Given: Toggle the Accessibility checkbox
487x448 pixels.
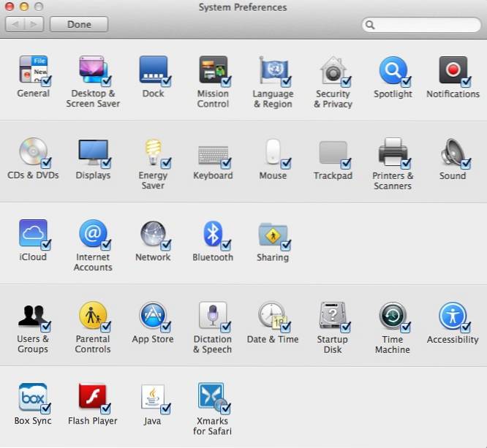Looking at the screenshot, I should [466, 327].
